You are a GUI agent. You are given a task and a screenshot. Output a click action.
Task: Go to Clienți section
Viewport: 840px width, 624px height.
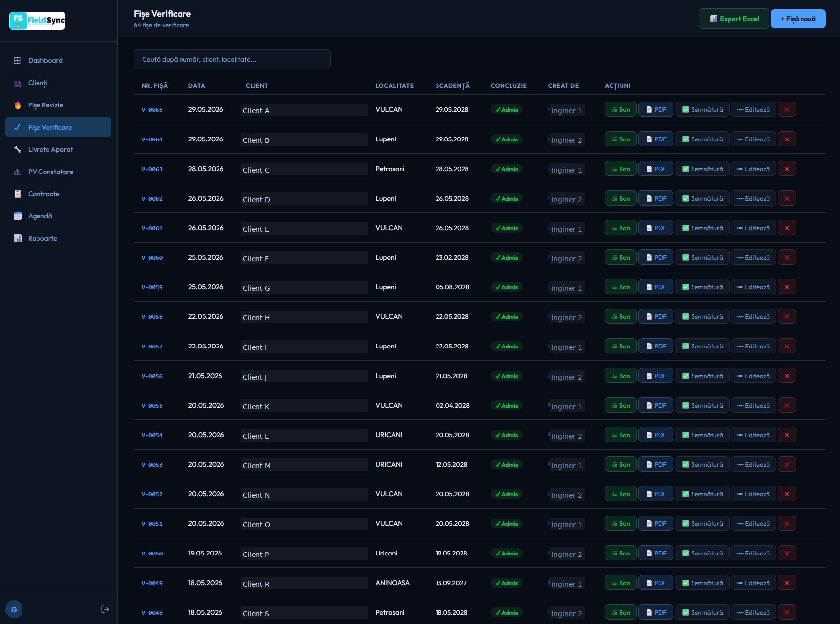(x=58, y=83)
